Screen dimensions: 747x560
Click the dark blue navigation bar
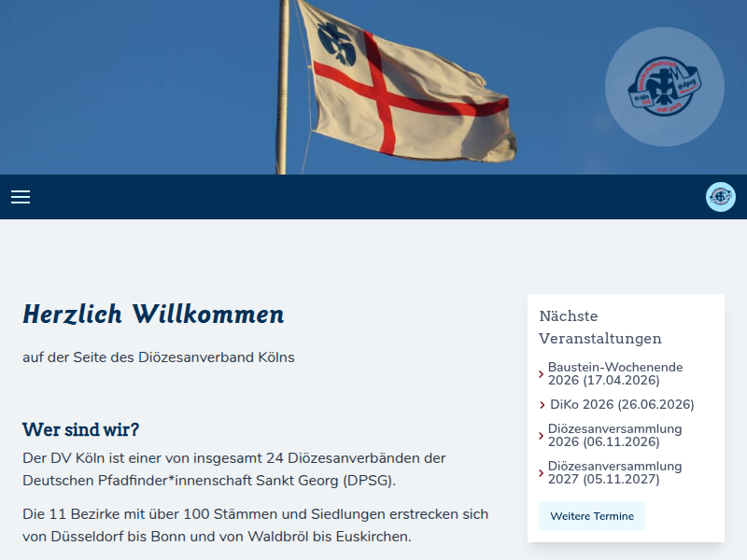pos(373,197)
